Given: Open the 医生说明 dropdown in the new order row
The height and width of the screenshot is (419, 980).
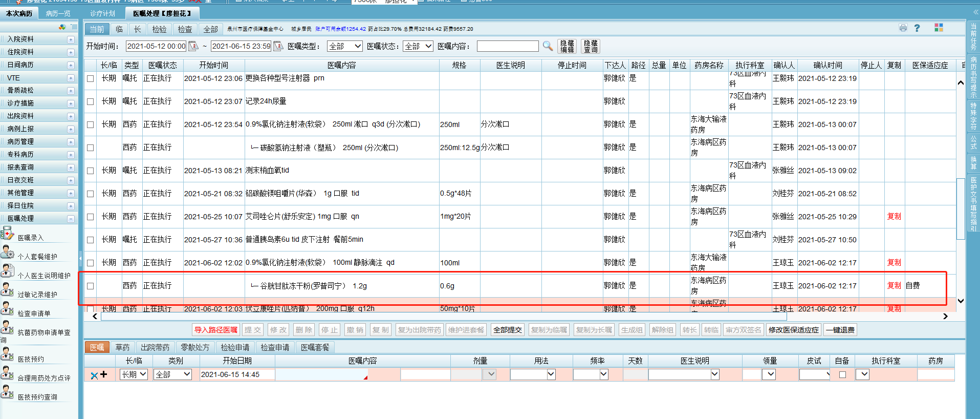Looking at the screenshot, I should (x=684, y=374).
